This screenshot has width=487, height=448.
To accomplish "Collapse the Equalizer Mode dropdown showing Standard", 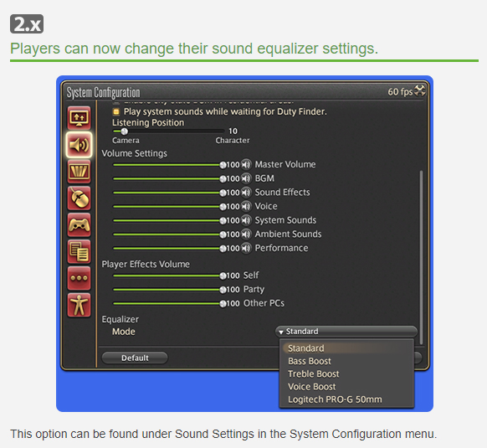I will (x=346, y=332).
